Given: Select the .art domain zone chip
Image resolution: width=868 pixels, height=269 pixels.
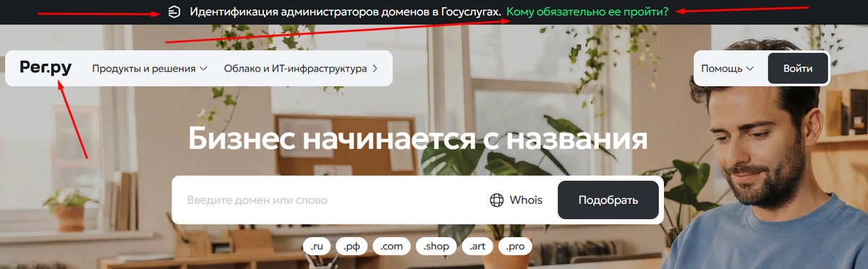Looking at the screenshot, I should [477, 247].
